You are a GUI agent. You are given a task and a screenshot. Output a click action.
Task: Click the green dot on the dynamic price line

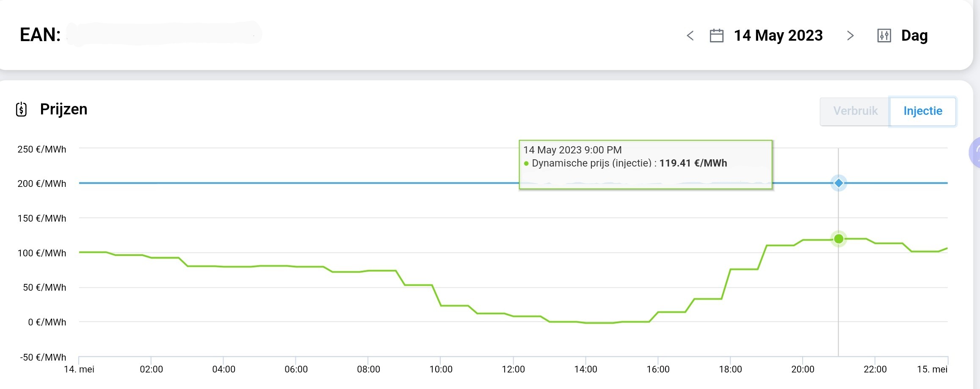tap(838, 239)
